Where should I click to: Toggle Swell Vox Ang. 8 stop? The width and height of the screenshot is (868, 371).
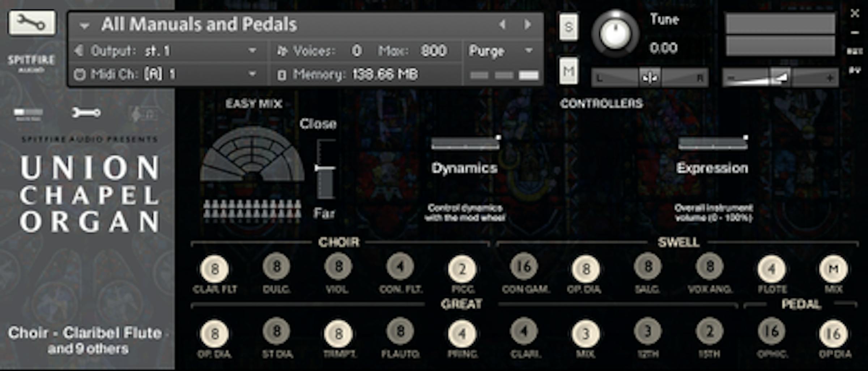(x=710, y=267)
